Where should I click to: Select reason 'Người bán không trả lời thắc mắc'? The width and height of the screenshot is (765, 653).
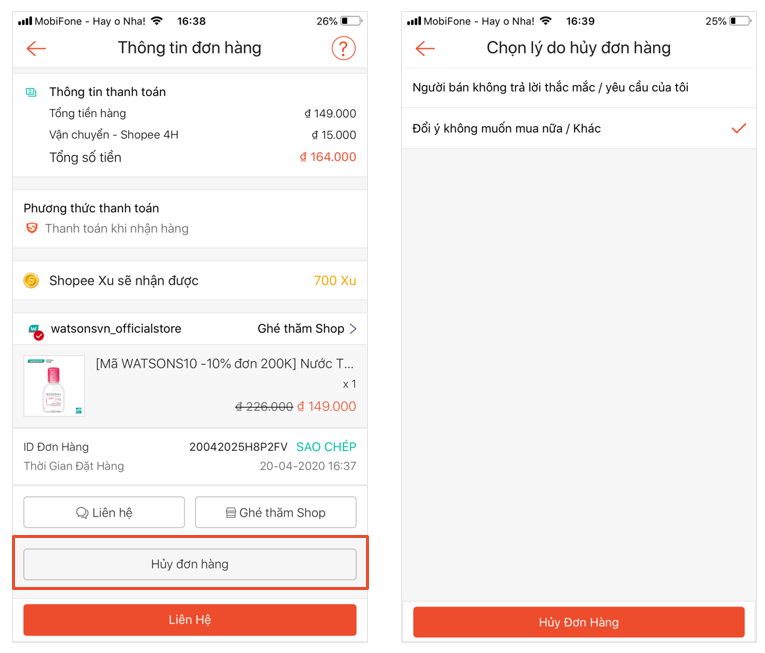(x=550, y=88)
